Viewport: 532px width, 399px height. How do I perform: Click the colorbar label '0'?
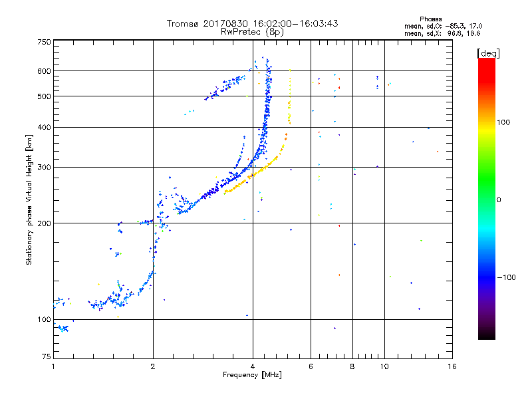click(x=499, y=199)
